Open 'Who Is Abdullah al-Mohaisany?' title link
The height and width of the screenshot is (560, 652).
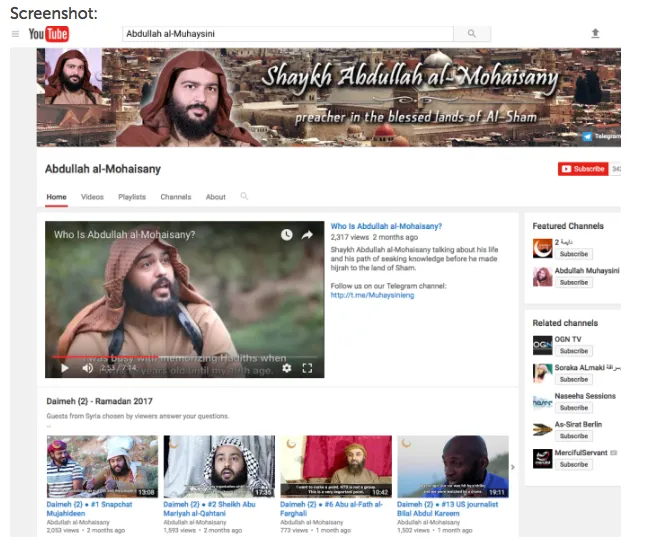[x=386, y=226]
